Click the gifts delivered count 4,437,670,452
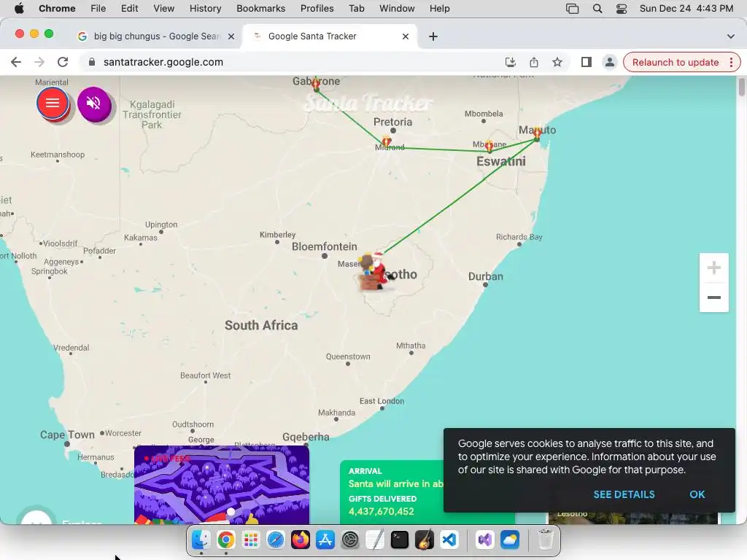Image resolution: width=747 pixels, height=560 pixels. (x=381, y=511)
